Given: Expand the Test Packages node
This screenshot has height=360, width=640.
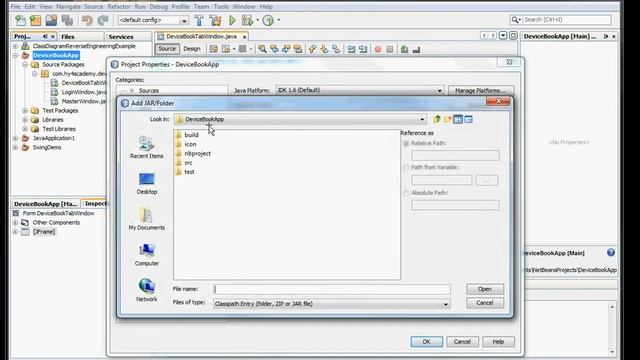Looking at the screenshot, I should tap(25, 111).
